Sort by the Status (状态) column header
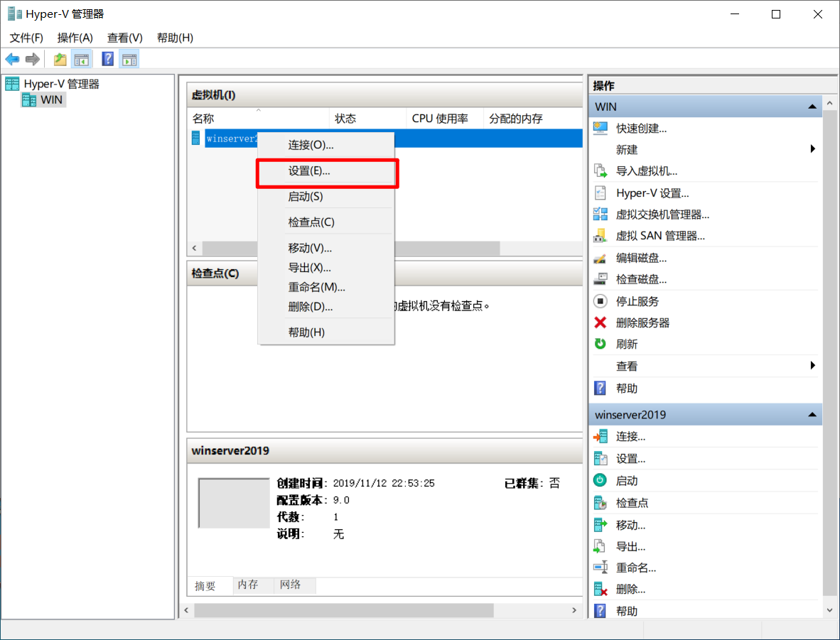 (x=345, y=119)
